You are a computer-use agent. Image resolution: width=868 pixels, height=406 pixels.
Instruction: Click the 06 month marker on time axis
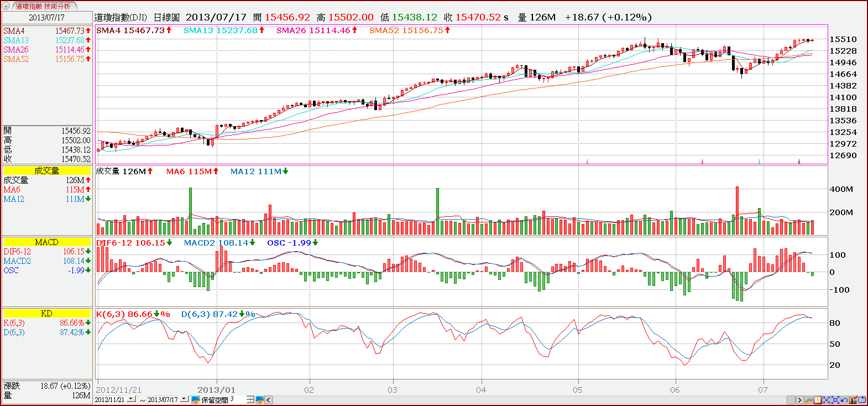(x=675, y=390)
